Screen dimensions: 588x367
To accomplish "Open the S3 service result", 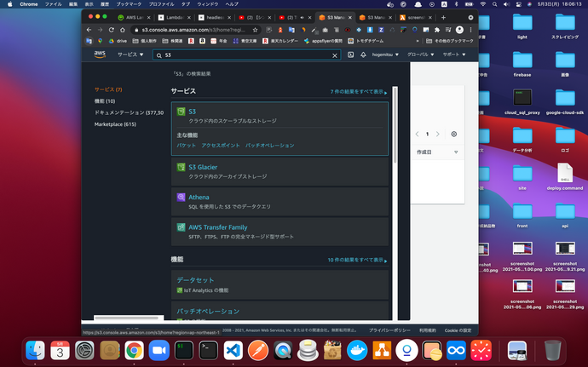I will click(x=193, y=112).
